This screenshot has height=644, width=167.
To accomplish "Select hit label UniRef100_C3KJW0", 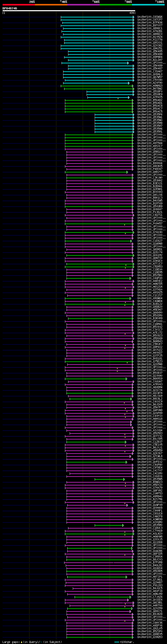I will [150, 178].
